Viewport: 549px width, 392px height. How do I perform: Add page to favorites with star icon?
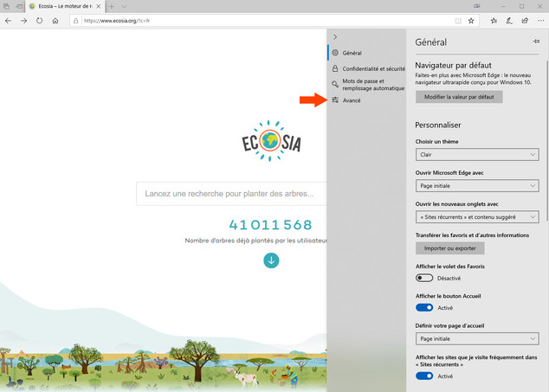(x=471, y=20)
